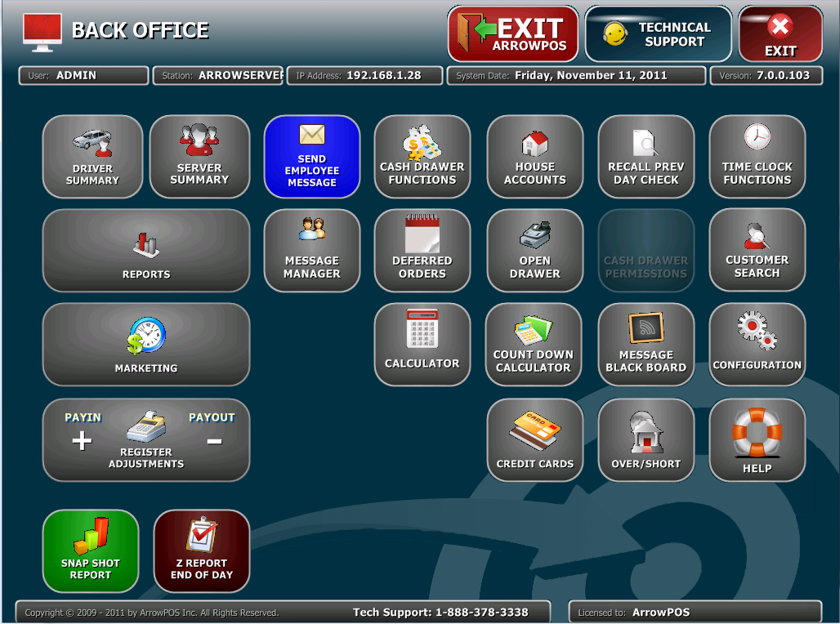Open the Message Black Board

[x=646, y=344]
